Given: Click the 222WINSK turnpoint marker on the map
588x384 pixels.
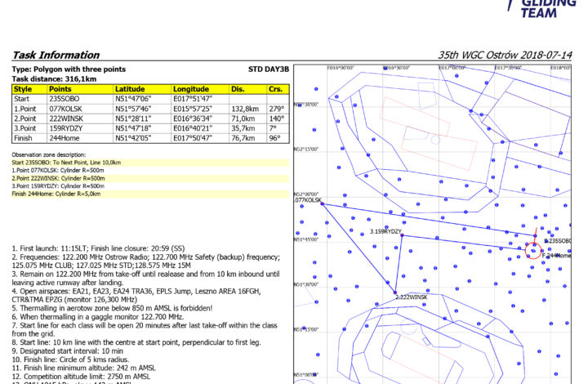Looking at the screenshot, I should pyautogui.click(x=395, y=293).
